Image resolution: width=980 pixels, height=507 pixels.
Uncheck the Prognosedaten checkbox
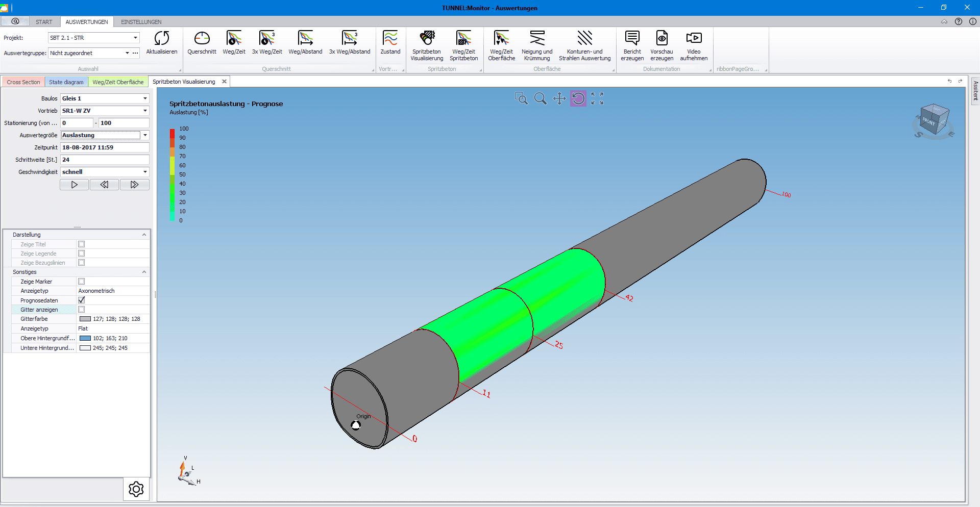82,300
